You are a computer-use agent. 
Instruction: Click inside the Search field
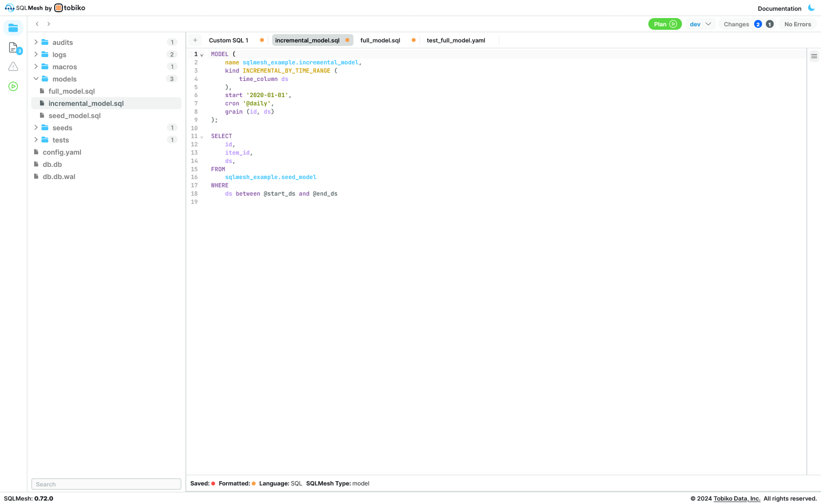coord(106,484)
